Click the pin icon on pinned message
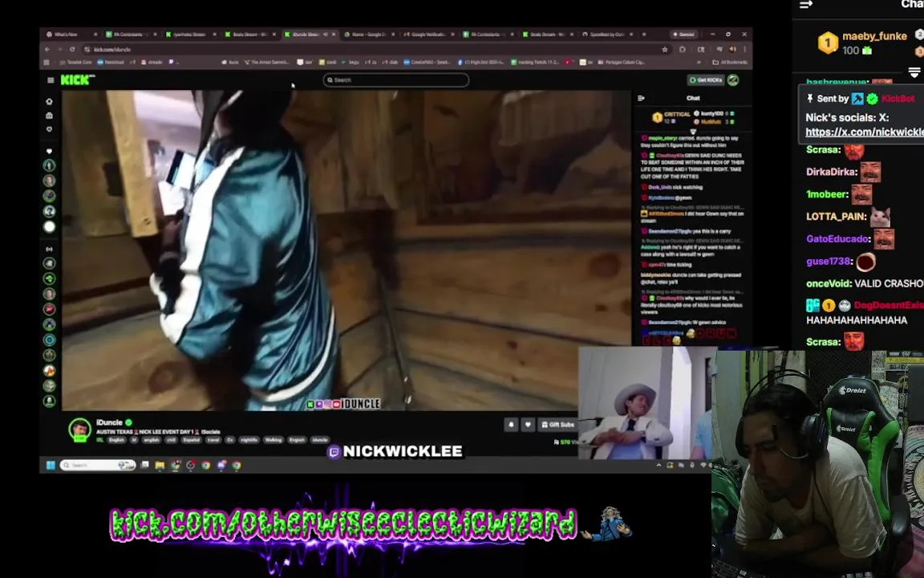 point(810,99)
